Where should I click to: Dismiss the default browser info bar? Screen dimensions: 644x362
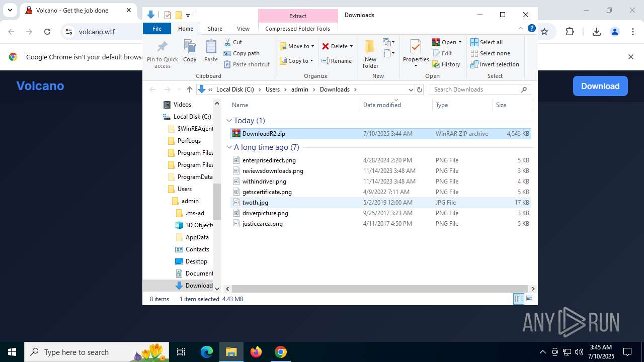click(630, 57)
